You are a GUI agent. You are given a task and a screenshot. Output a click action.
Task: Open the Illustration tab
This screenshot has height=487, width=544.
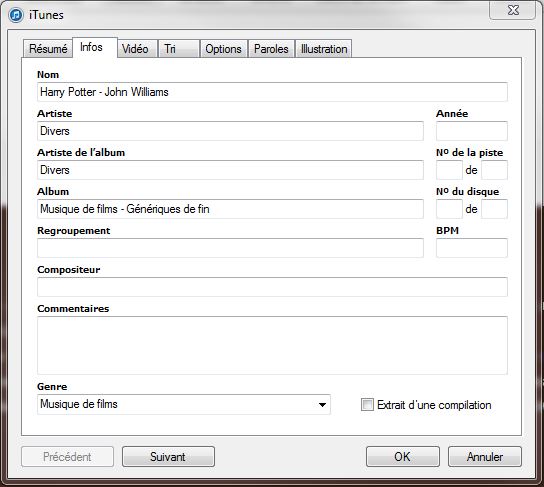[x=324, y=49]
